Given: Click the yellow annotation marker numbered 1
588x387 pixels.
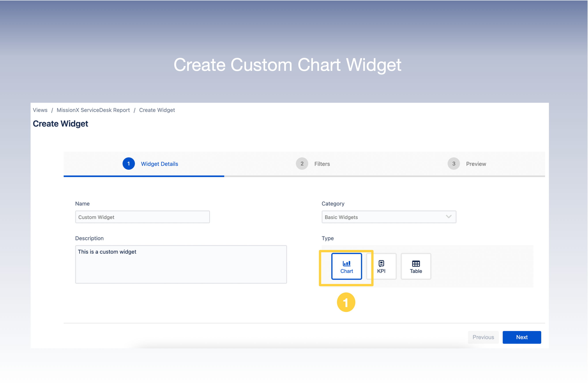Looking at the screenshot, I should coord(346,302).
